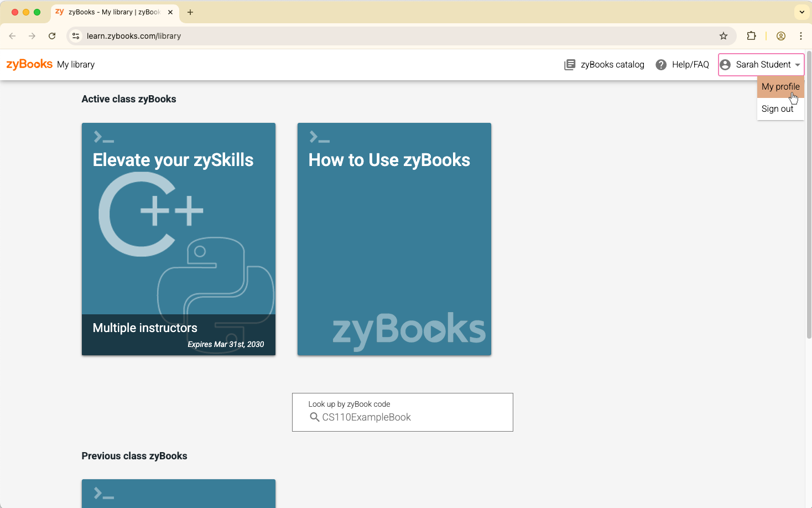Image resolution: width=812 pixels, height=508 pixels.
Task: Open the Chrome profile icon
Action: click(x=781, y=36)
